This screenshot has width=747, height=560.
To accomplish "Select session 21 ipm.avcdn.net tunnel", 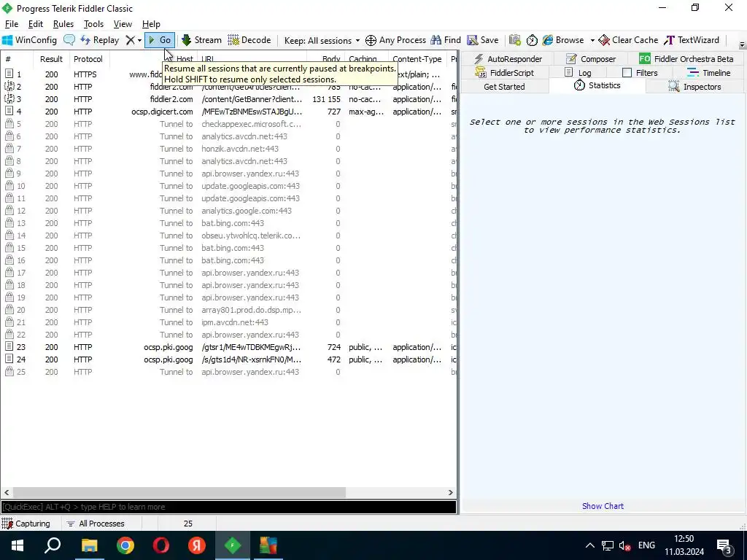I will (228, 322).
